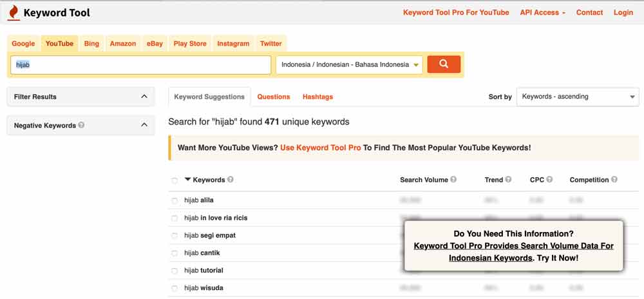Open the Hashtags tab
Image resolution: width=644 pixels, height=299 pixels.
pyautogui.click(x=317, y=97)
